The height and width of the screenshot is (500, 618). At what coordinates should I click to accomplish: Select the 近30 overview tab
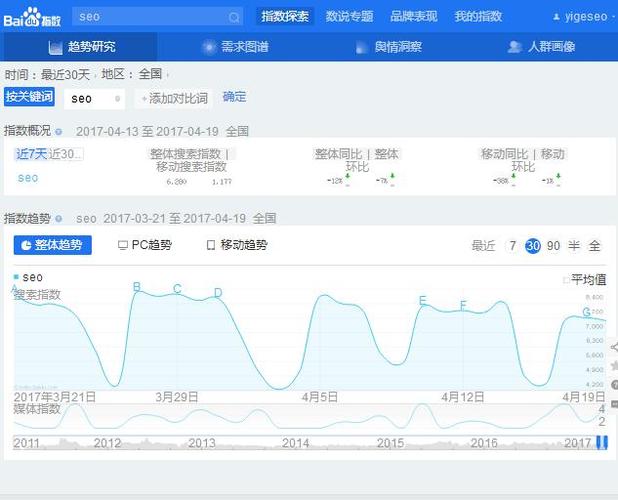tap(65, 154)
